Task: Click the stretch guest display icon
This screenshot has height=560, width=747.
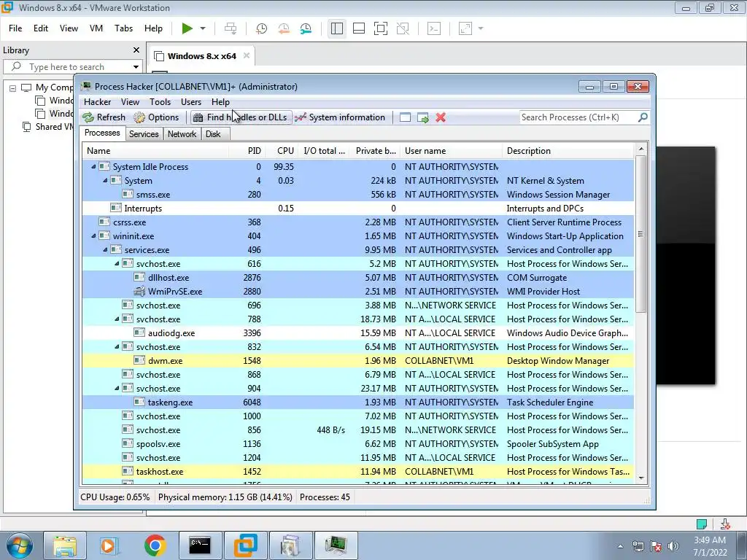Action: point(465,28)
